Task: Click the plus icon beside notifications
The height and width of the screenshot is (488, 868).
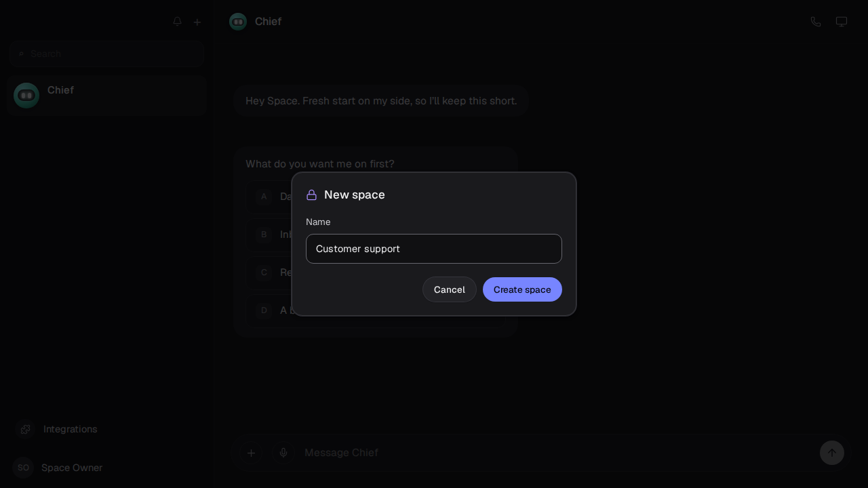Action: tap(197, 22)
